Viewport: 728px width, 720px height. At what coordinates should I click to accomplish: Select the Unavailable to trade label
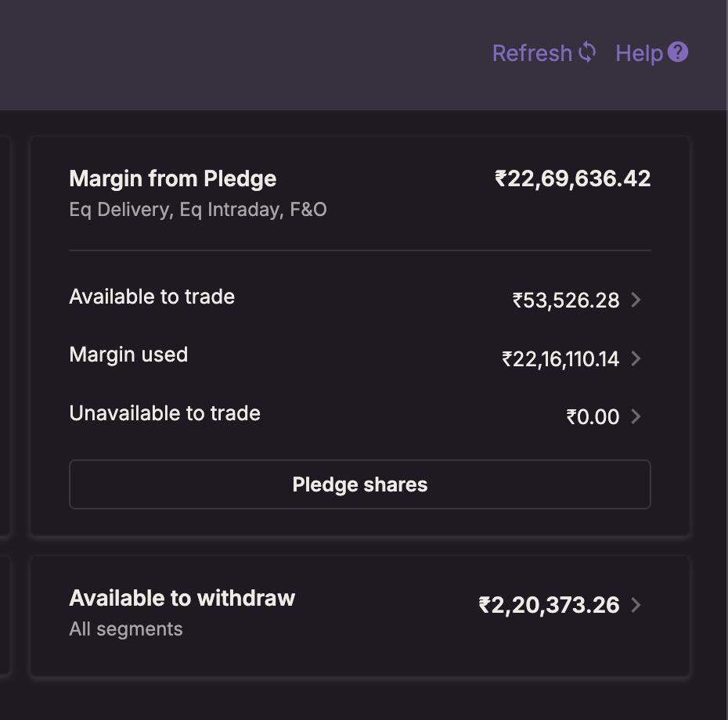click(164, 413)
